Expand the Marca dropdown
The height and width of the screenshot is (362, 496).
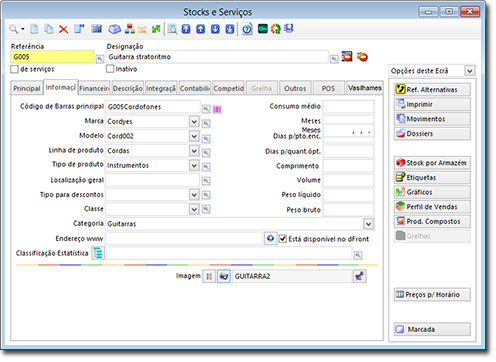(x=194, y=121)
